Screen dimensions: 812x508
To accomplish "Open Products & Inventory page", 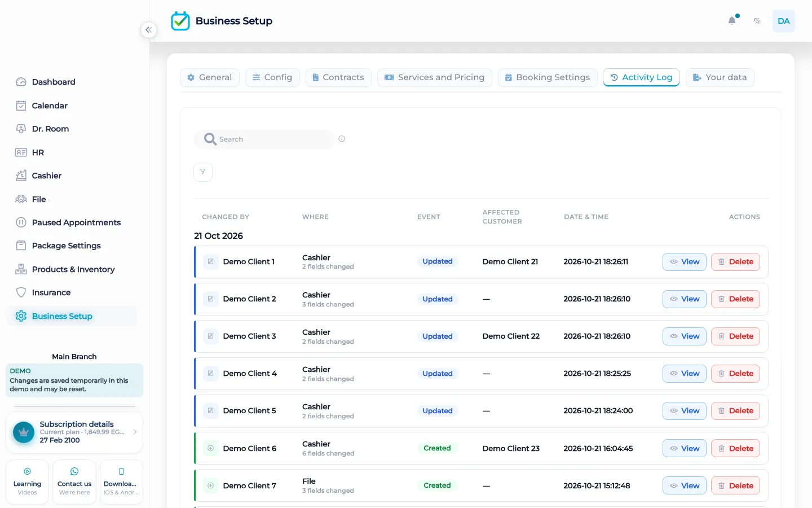I will click(72, 269).
